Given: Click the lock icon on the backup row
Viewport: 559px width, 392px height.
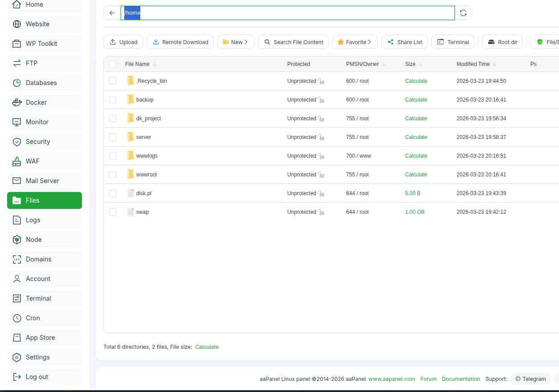Looking at the screenshot, I should point(321,100).
